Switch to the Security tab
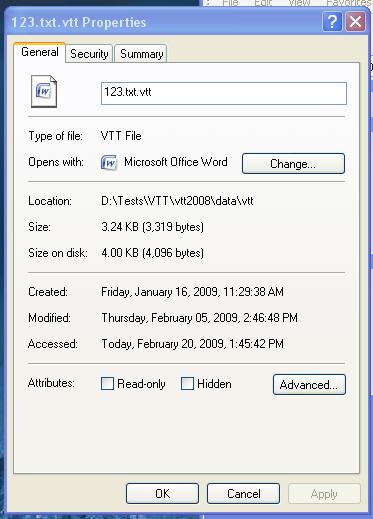 89,54
